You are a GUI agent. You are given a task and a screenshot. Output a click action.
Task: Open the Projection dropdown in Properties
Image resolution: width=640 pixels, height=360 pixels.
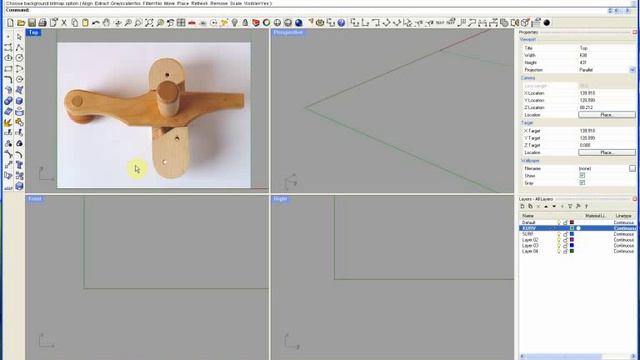(x=632, y=70)
